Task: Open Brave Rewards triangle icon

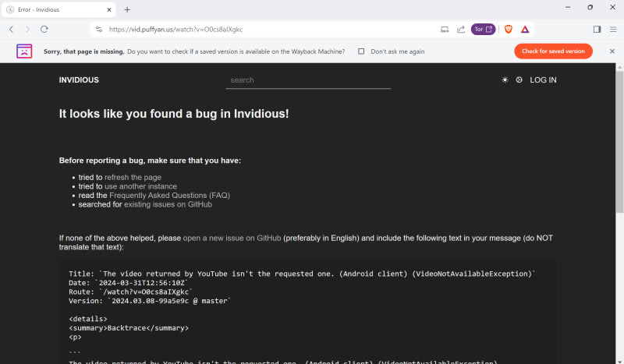Action: coord(525,29)
